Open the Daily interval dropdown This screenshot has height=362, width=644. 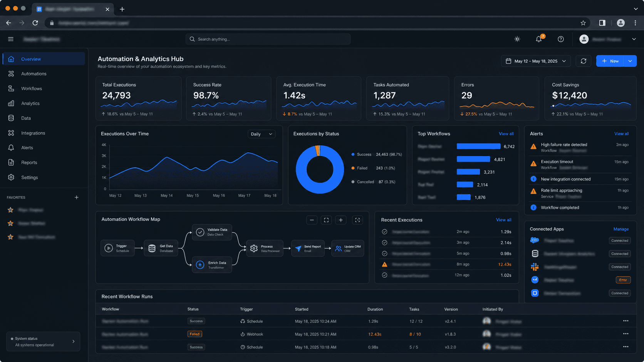pyautogui.click(x=262, y=134)
